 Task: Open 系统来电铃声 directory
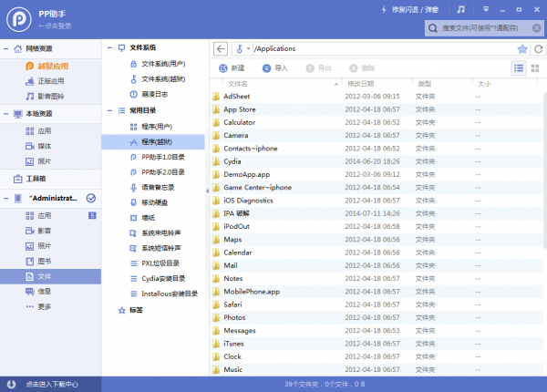point(153,233)
